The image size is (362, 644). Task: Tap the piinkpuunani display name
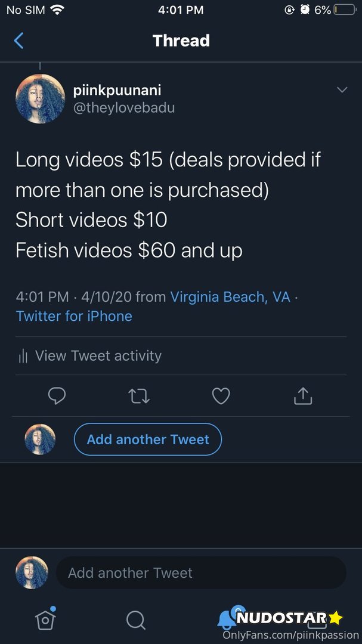tap(117, 91)
